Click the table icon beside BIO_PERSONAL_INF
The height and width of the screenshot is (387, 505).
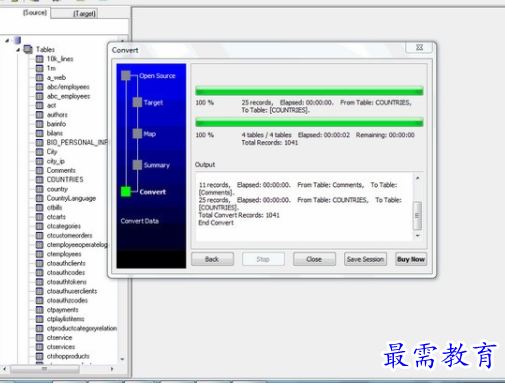40,143
